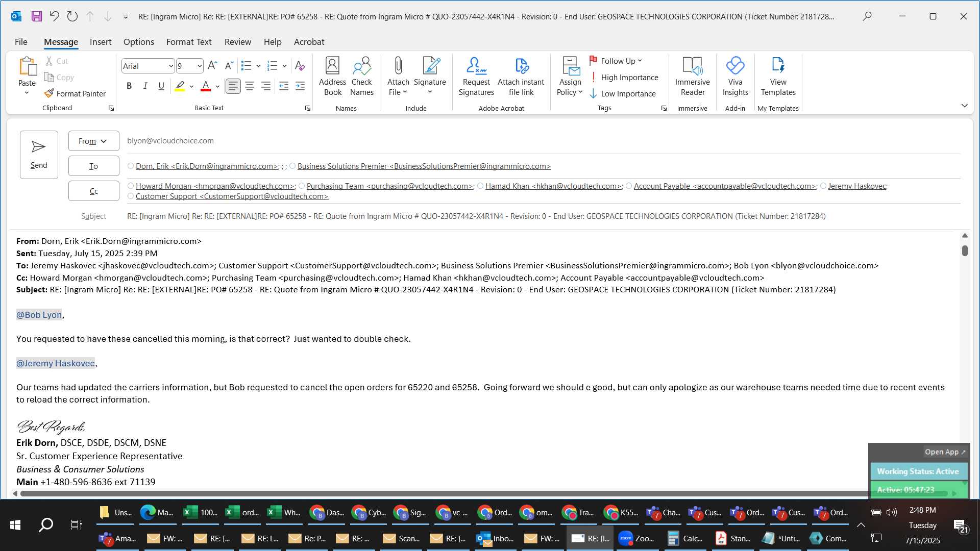The width and height of the screenshot is (980, 551).
Task: Click the Cc recipients button
Action: (x=93, y=191)
